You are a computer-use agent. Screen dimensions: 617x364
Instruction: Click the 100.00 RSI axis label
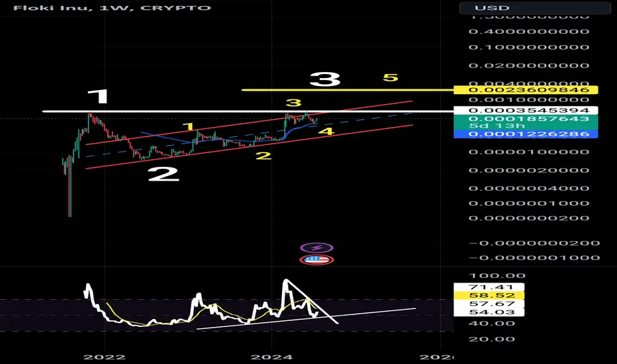click(497, 276)
